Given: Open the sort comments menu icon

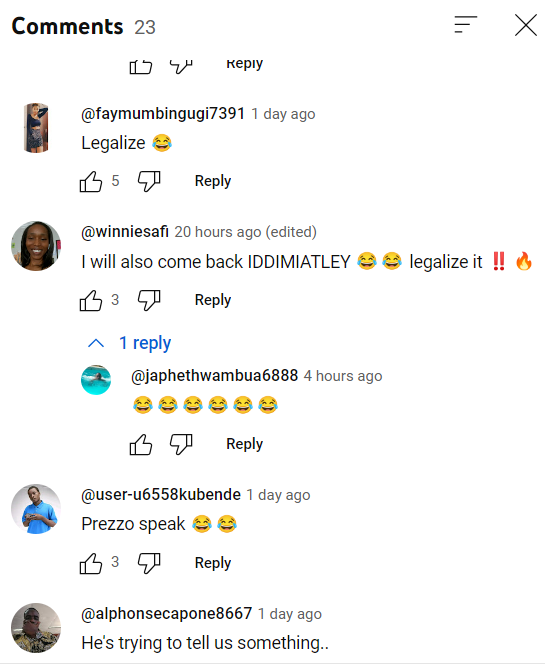Looking at the screenshot, I should 466,25.
